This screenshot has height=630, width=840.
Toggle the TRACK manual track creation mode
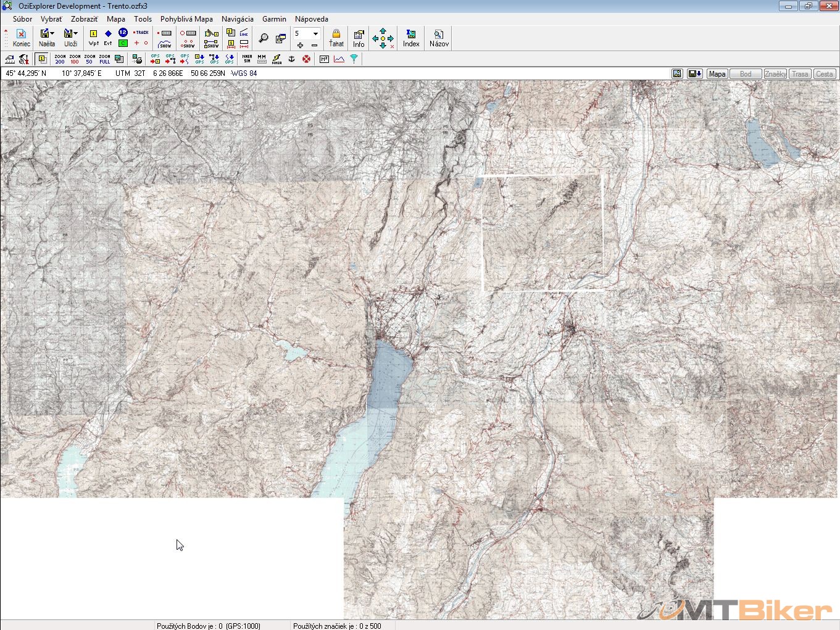click(x=141, y=33)
